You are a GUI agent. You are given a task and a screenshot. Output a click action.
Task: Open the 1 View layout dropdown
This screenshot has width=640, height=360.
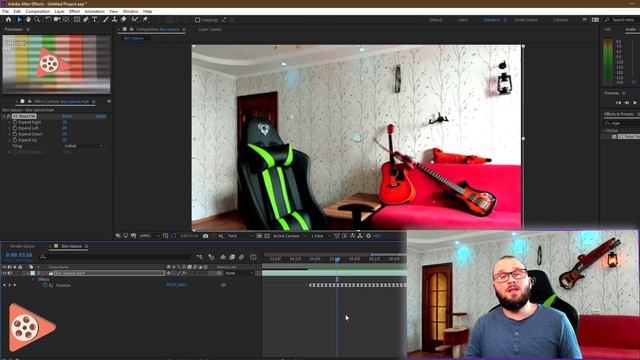(x=321, y=236)
